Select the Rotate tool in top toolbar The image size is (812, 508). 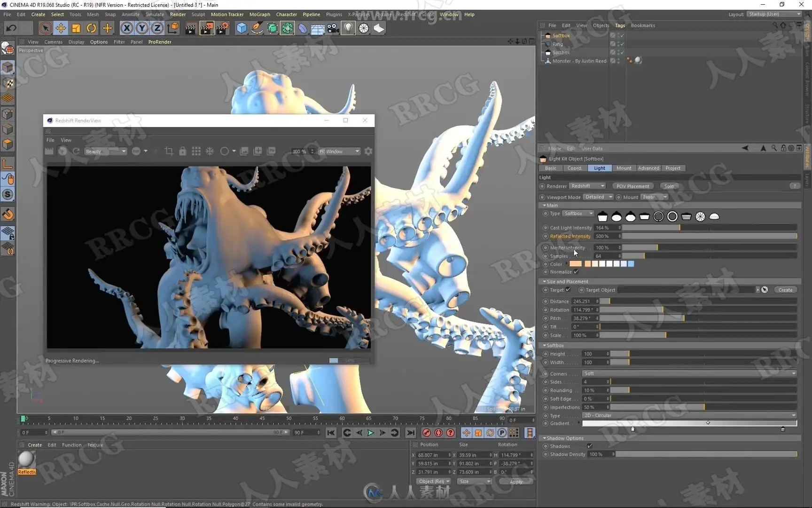92,28
